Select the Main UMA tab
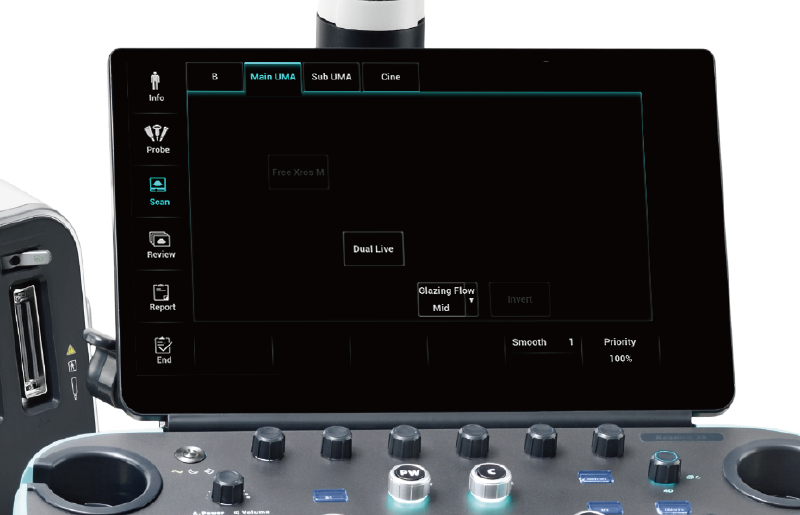 272,77
